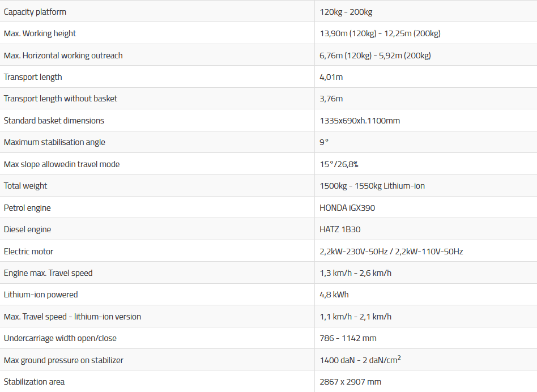Viewport: 537px width, 392px height.
Task: Click Maximum stabilisation angle label
Action: (54, 142)
